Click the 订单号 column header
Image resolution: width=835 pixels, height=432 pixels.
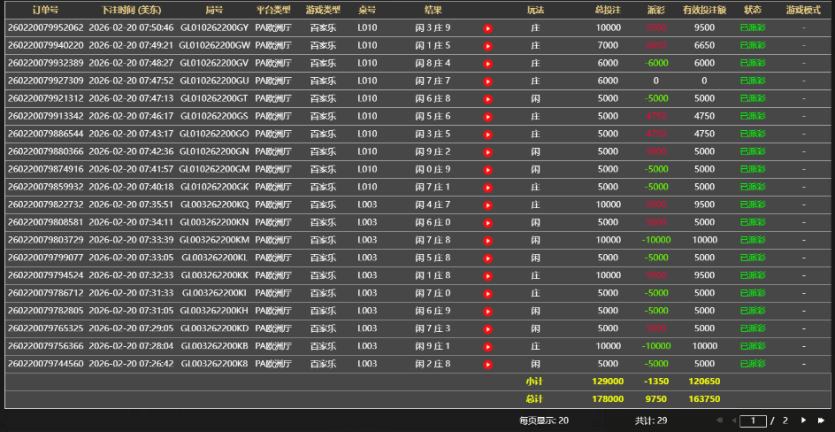45,9
